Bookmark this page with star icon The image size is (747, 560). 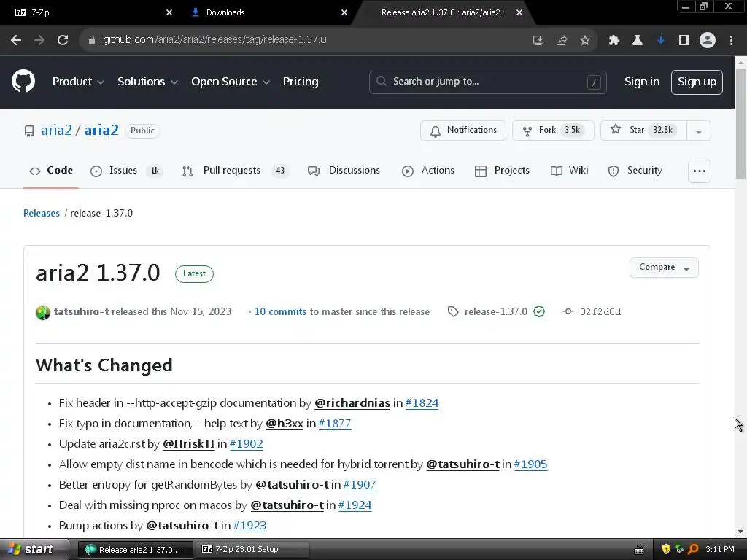(585, 41)
